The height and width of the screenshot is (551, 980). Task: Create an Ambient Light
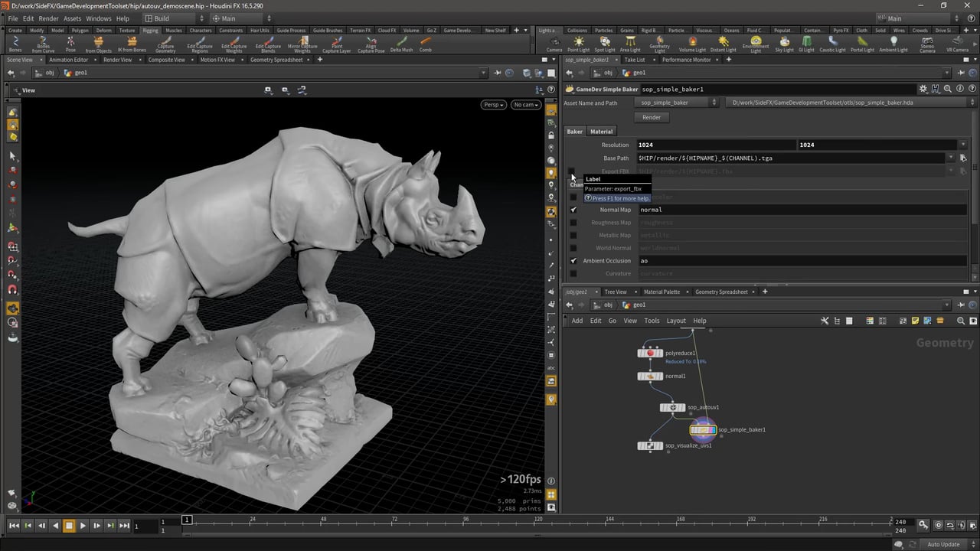893,44
